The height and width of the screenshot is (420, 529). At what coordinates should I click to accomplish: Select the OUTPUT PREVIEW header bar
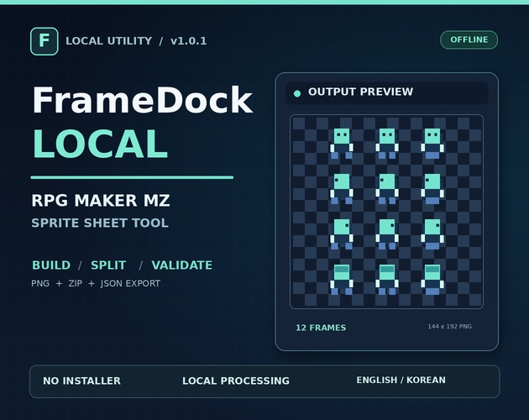click(x=386, y=93)
